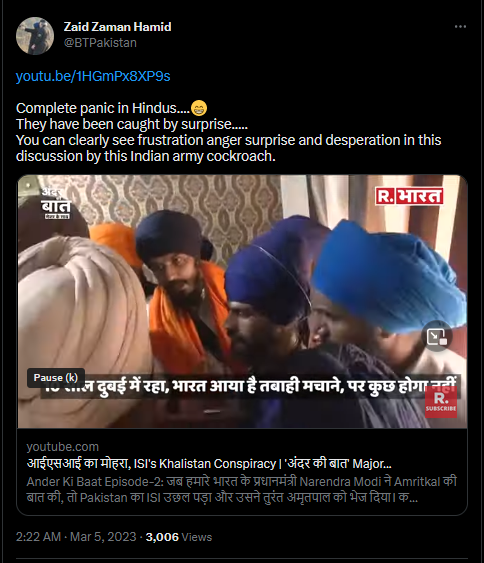This screenshot has width=484, height=563.
Task: Click the 'Ander Ki Baat Episode-2' card description
Action: pyautogui.click(x=242, y=489)
